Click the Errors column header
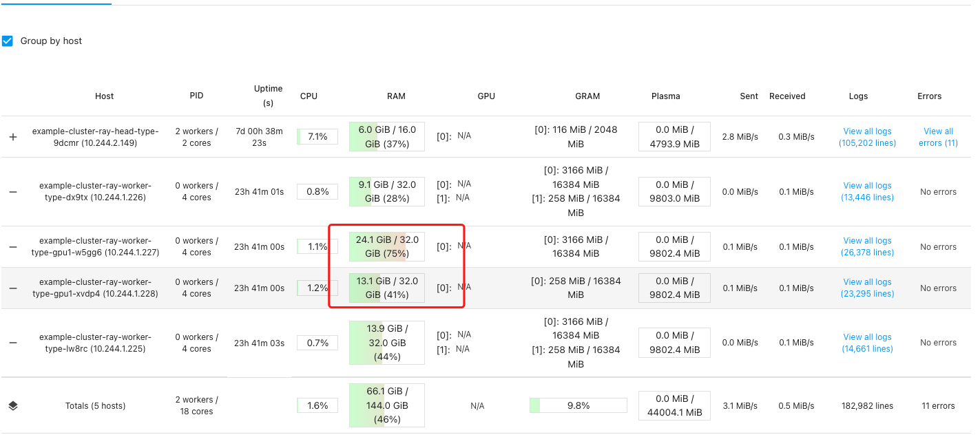 [x=929, y=96]
